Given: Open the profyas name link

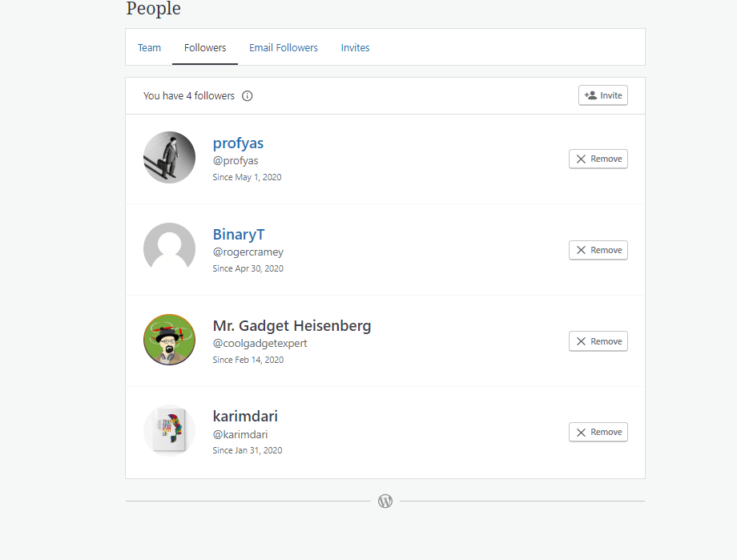Looking at the screenshot, I should point(238,143).
